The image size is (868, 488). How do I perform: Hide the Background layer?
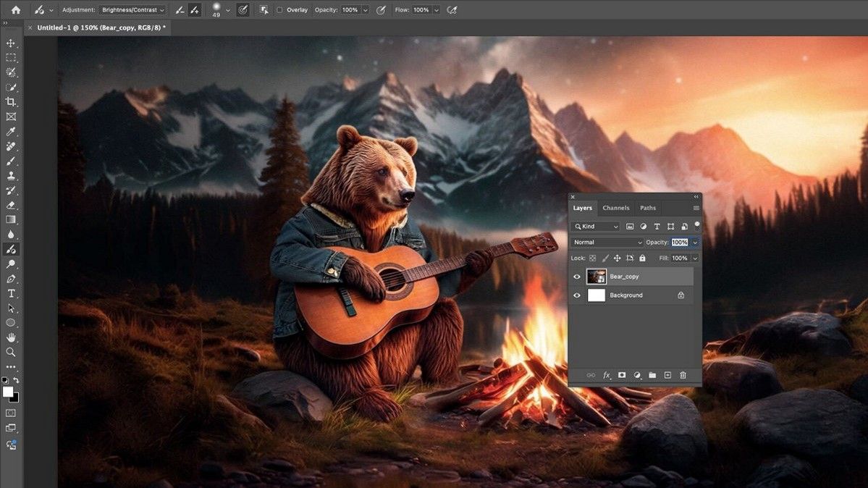coord(577,295)
